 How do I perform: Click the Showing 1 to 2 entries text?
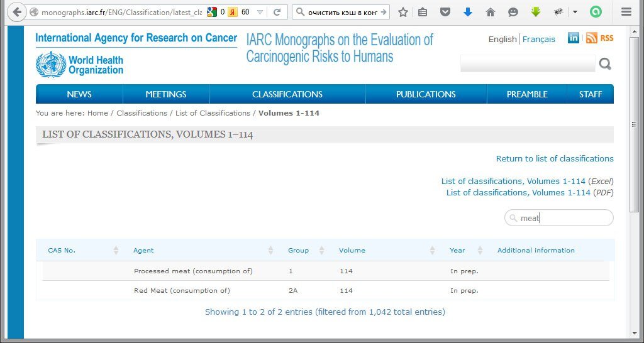(x=325, y=312)
